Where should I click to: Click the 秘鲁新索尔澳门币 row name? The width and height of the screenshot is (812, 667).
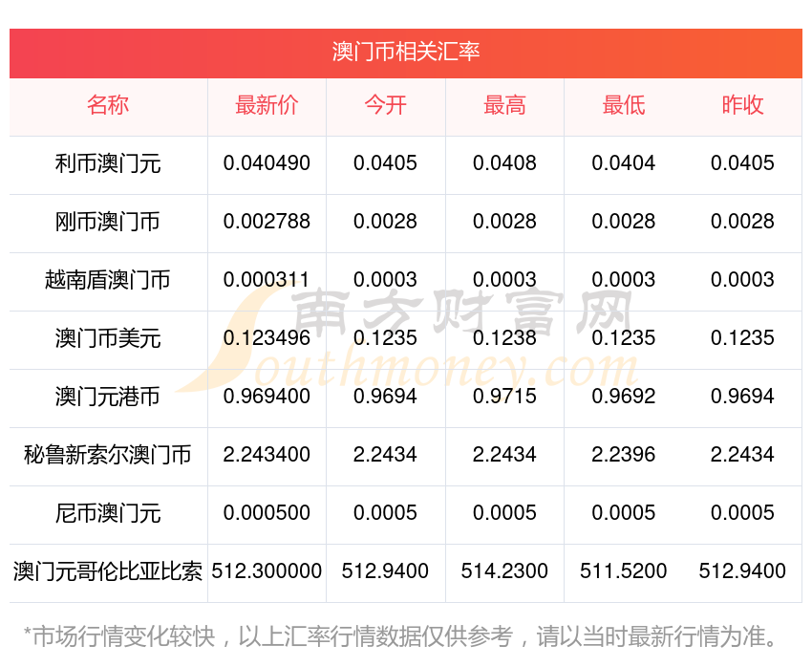click(x=108, y=455)
